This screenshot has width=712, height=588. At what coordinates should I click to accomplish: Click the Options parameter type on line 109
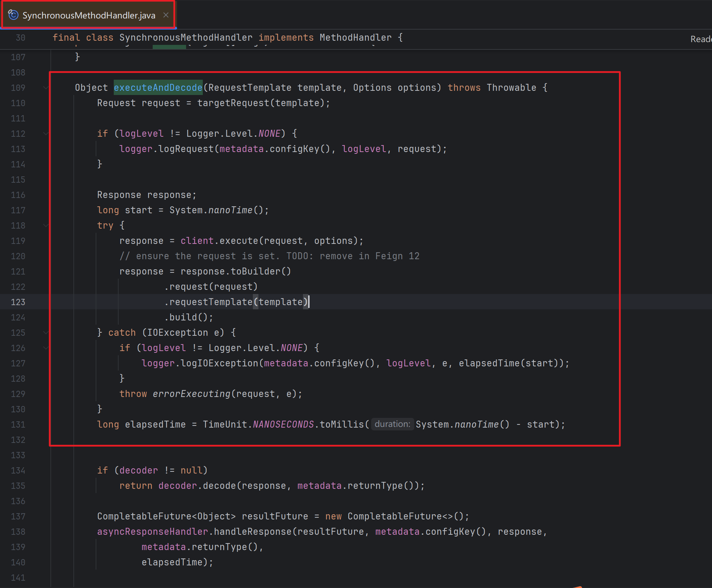coord(372,88)
